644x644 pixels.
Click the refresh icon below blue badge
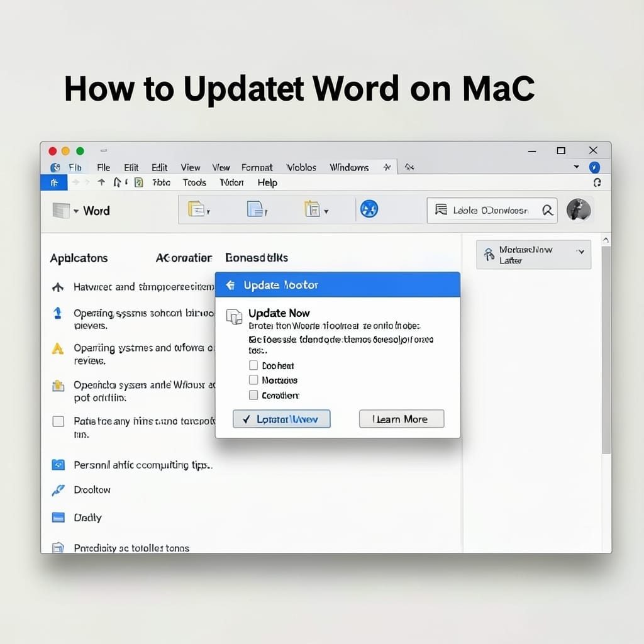597,183
